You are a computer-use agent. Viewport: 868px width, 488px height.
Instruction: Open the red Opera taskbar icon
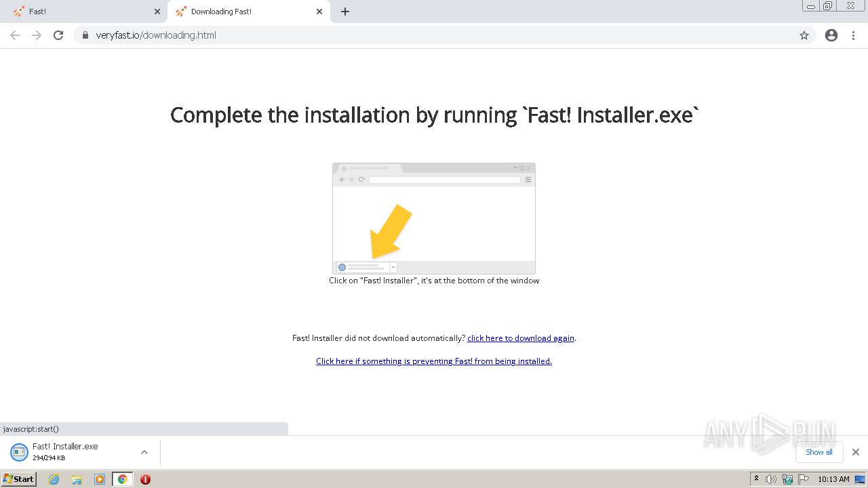145,479
